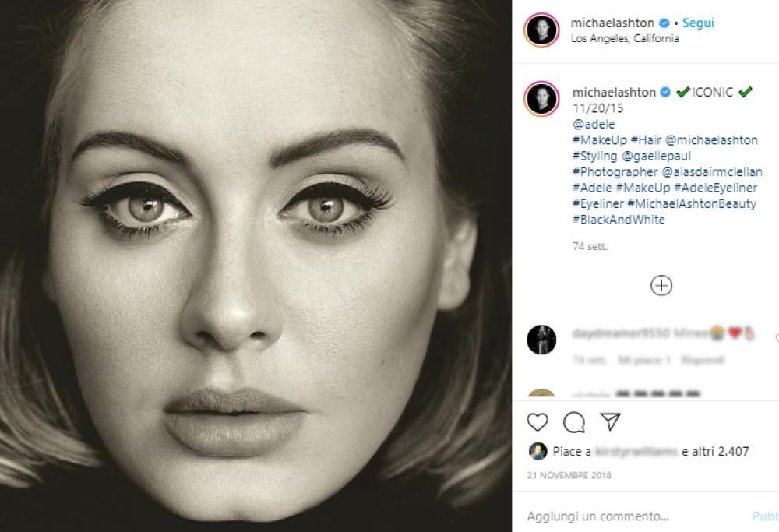Click the Segui follow button
The height and width of the screenshot is (532, 779).
click(698, 23)
